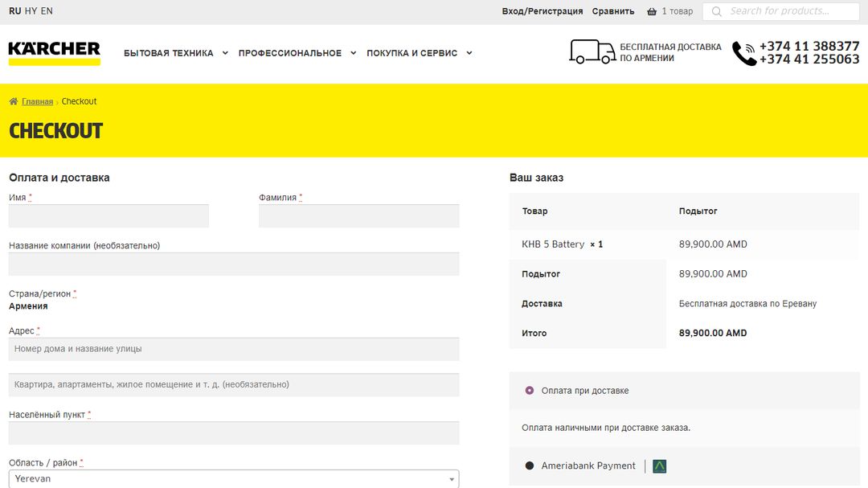Screen dimensions: 868x488
Task: Click the delivery truck icon
Action: click(x=592, y=52)
